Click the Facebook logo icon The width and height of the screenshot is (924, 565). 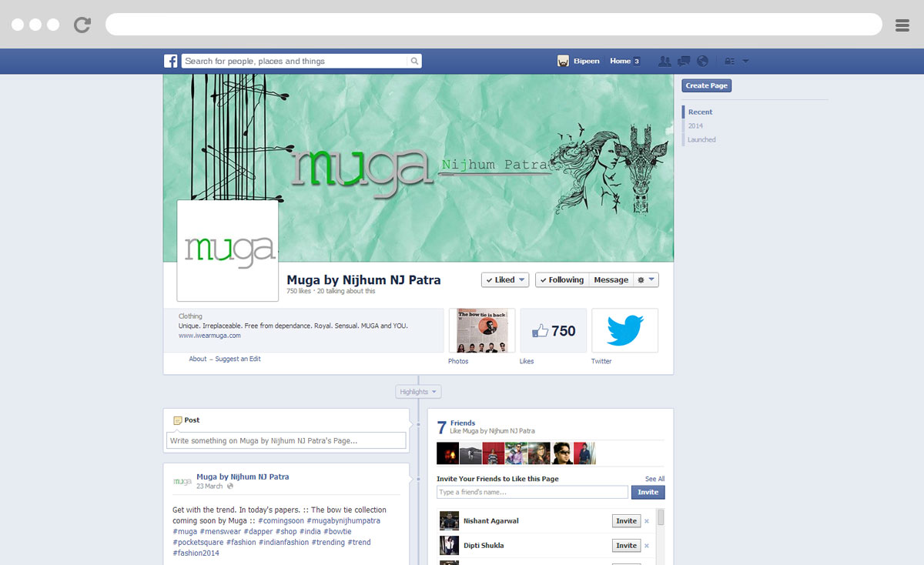[171, 61]
